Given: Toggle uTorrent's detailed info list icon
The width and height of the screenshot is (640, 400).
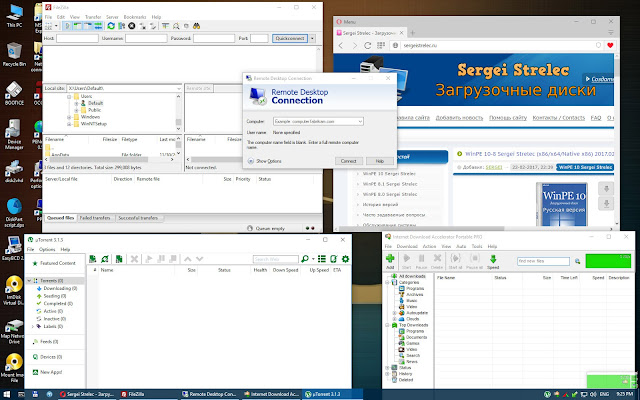Looking at the screenshot, I should [x=322, y=259].
